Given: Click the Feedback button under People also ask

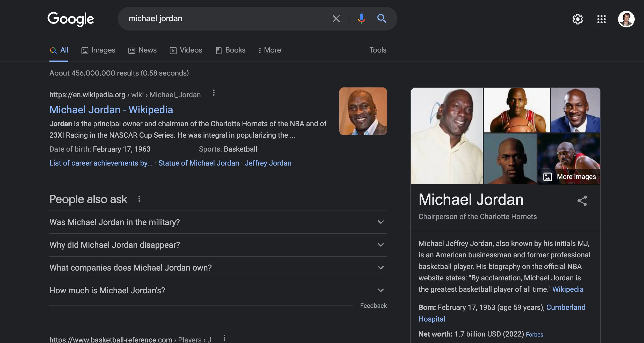Looking at the screenshot, I should [373, 305].
